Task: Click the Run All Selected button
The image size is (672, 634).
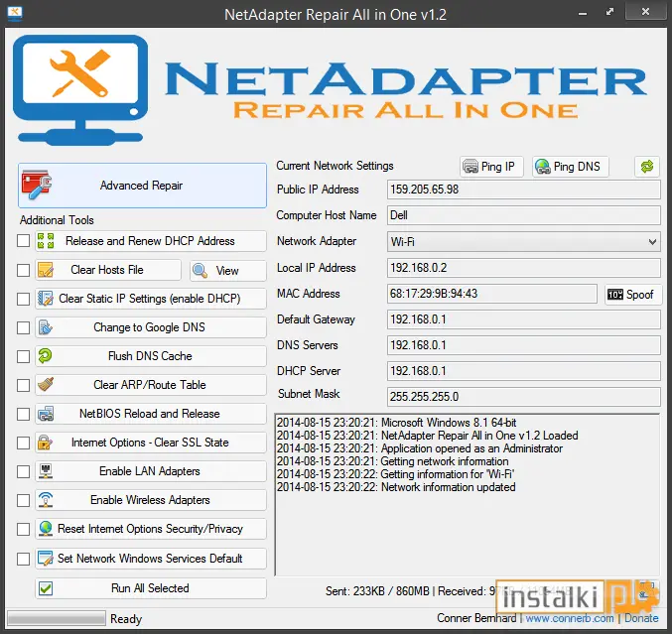Action: point(151,588)
